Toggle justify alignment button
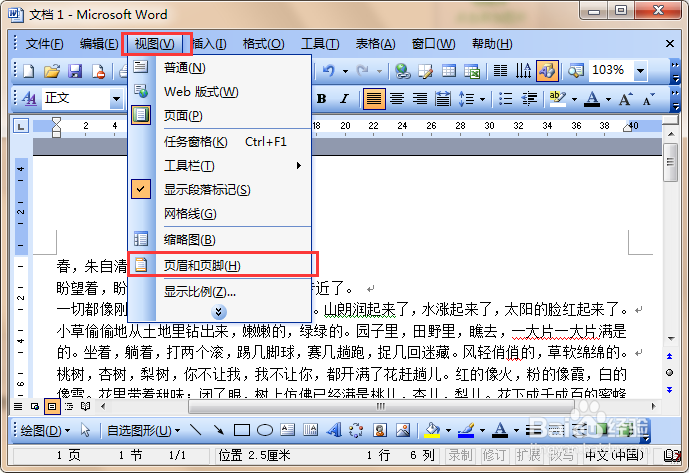The height and width of the screenshot is (473, 689). (x=374, y=98)
